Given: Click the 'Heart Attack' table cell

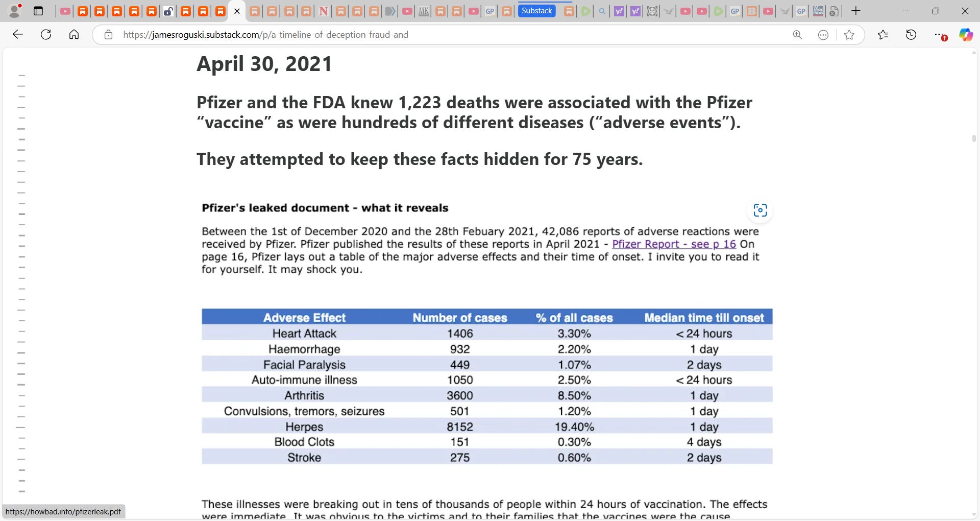Looking at the screenshot, I should 304,334.
